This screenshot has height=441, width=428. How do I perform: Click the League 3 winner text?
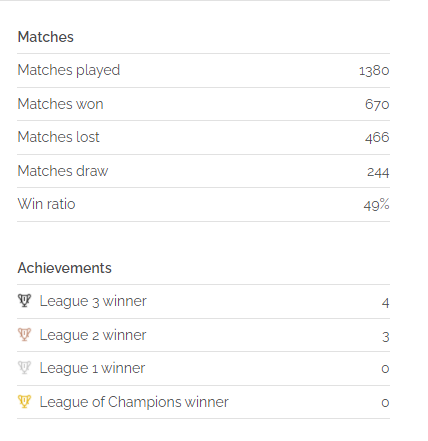point(93,301)
